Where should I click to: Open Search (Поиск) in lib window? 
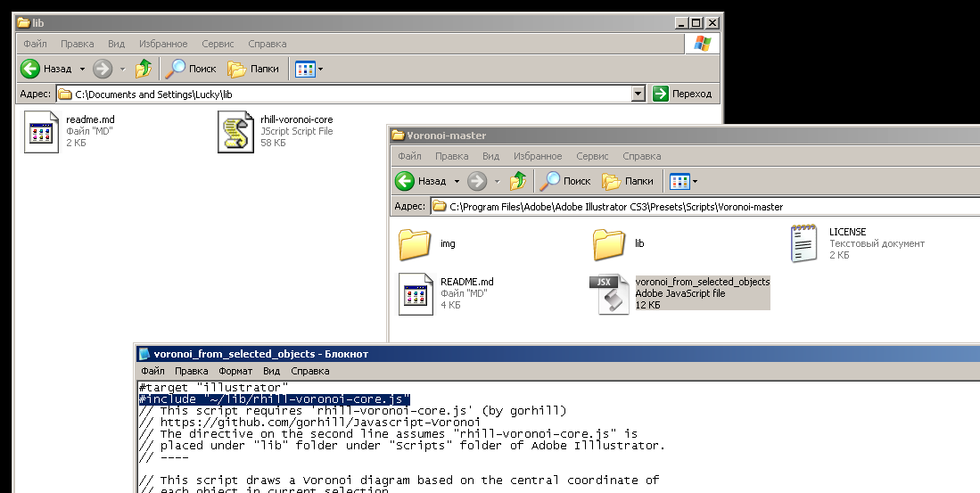click(x=191, y=69)
